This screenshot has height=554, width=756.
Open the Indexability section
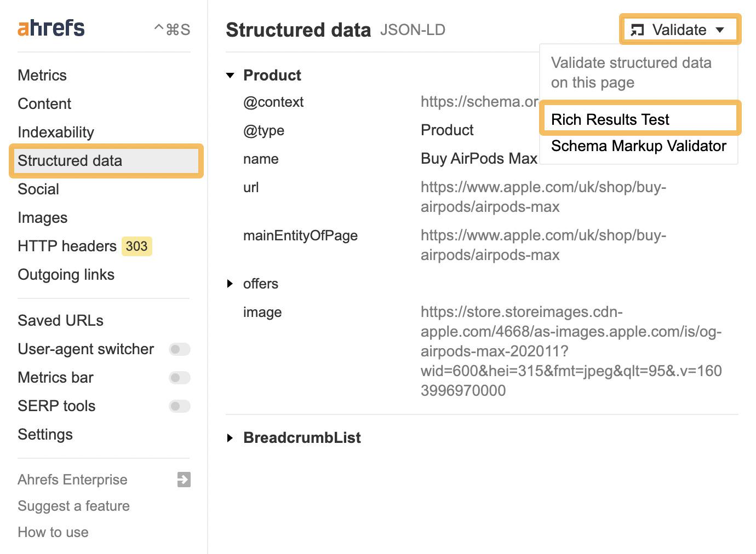point(55,132)
